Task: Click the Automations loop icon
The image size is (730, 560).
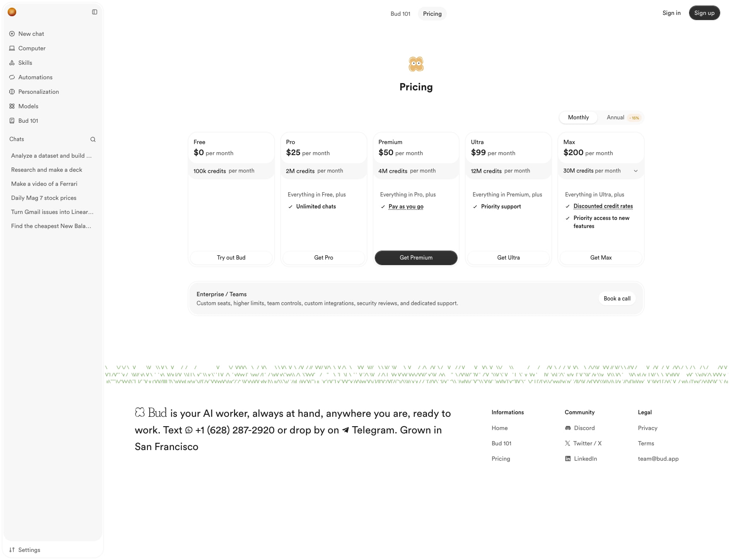Action: click(x=12, y=77)
